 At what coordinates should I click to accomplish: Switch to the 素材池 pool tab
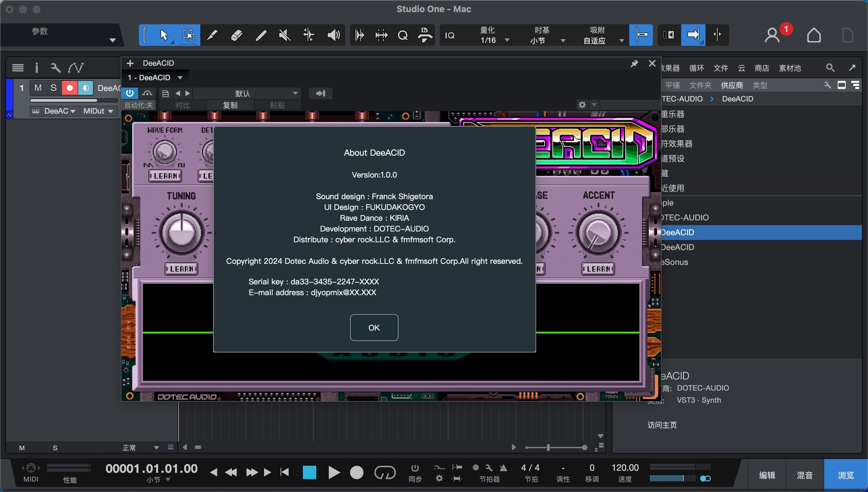coord(790,68)
